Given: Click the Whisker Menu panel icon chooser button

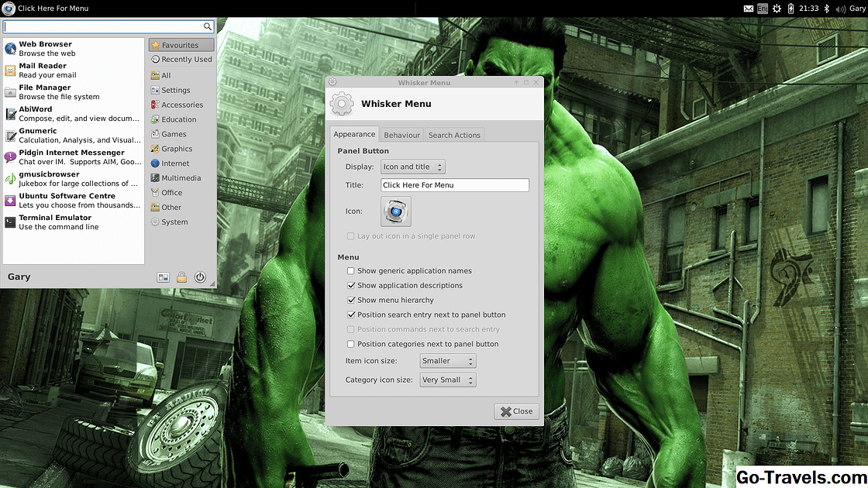Looking at the screenshot, I should (396, 211).
